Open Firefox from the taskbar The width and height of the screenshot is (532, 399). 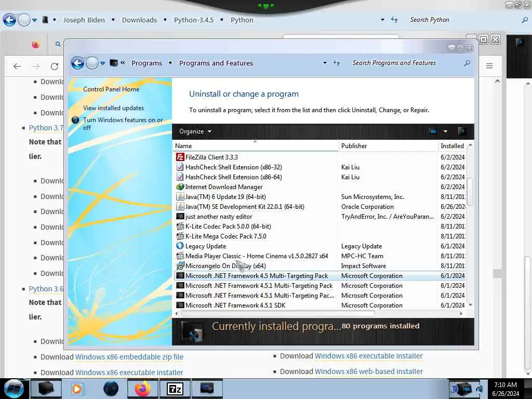pos(142,389)
